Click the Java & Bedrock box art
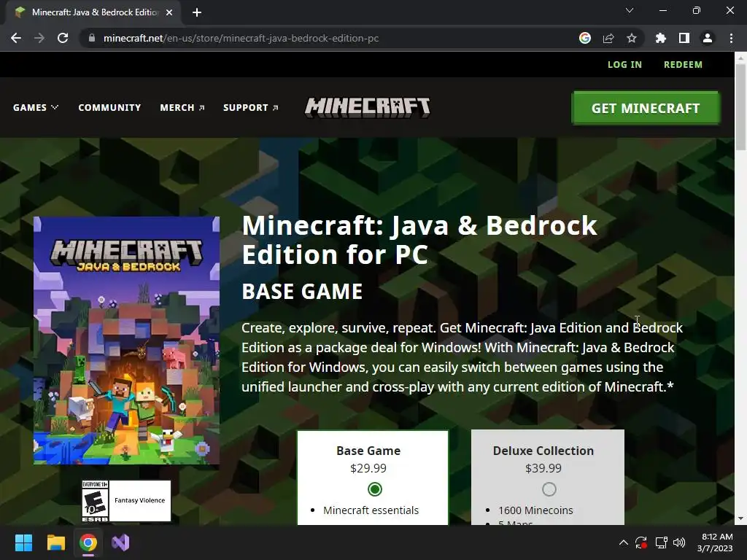Screen dimensions: 747x560 click(x=127, y=341)
